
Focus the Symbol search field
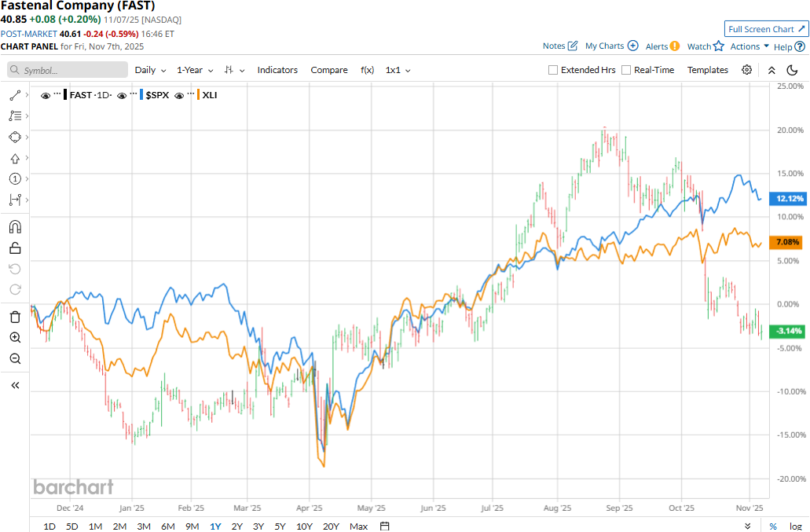[x=68, y=70]
